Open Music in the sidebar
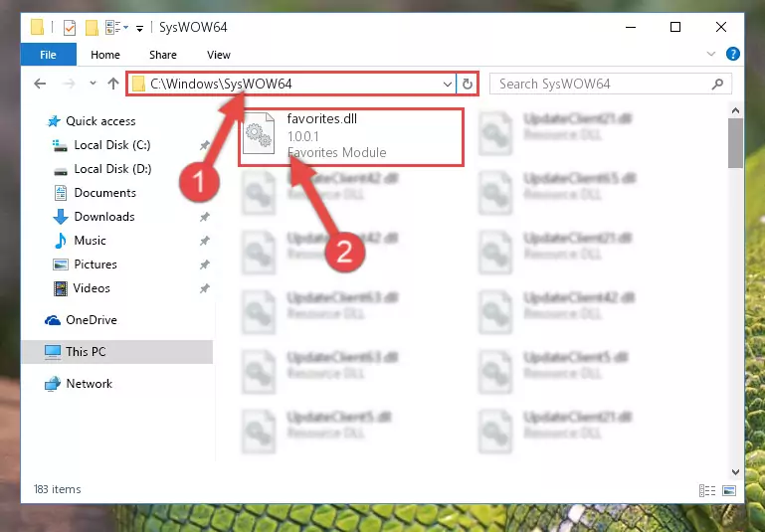 pyautogui.click(x=90, y=241)
